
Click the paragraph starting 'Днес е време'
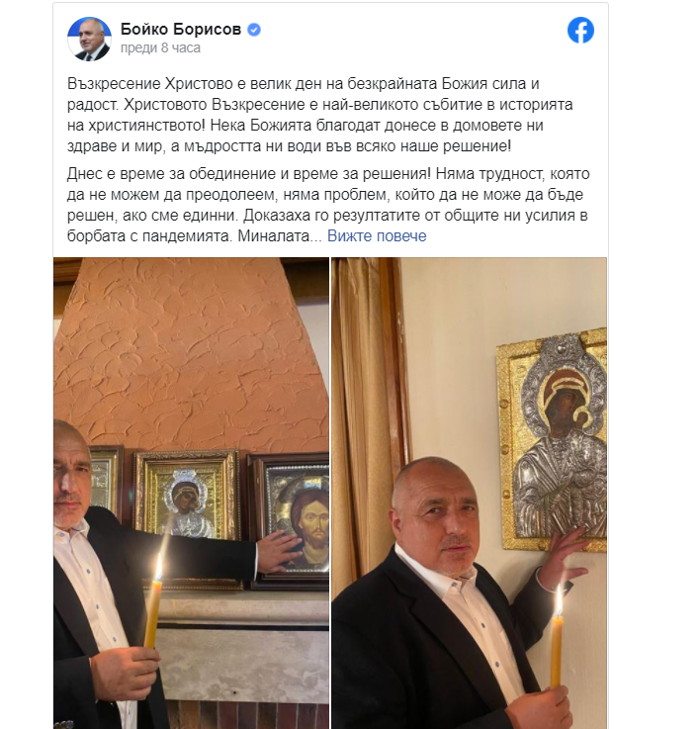pyautogui.click(x=328, y=205)
